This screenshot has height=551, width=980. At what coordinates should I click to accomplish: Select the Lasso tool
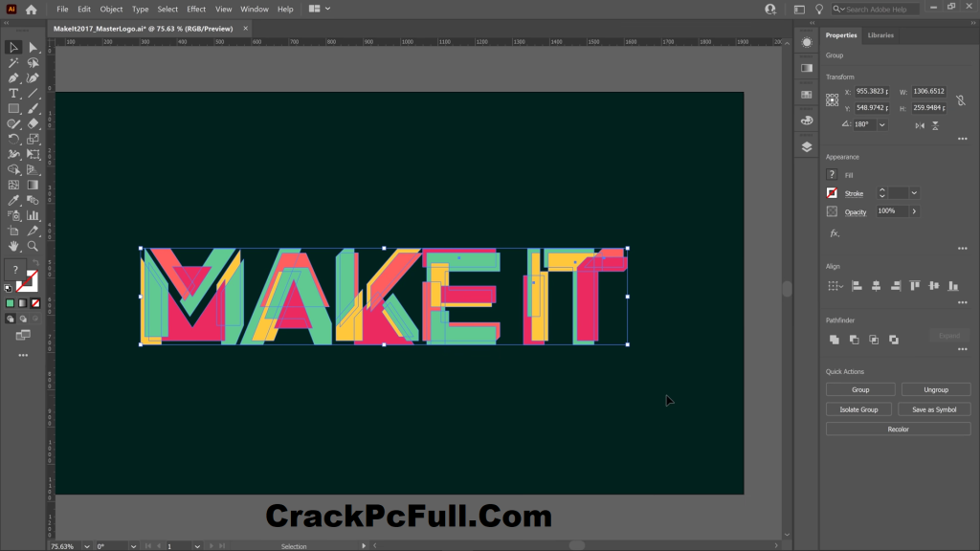(33, 62)
